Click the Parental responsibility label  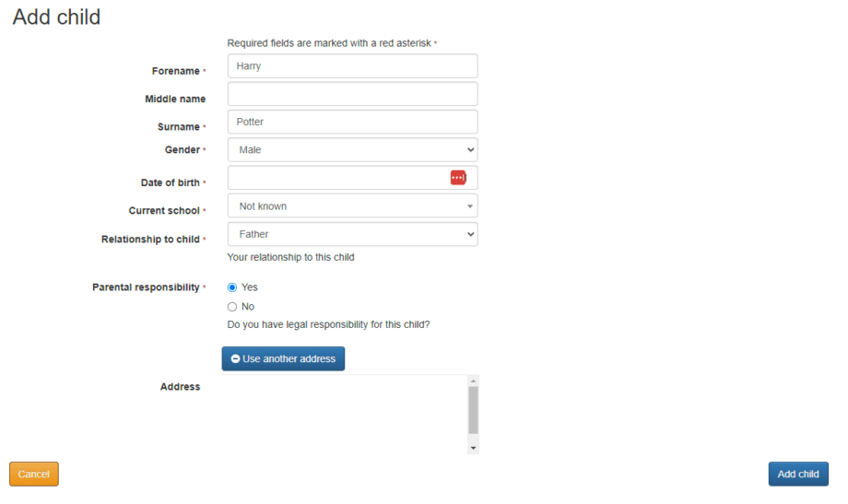(x=146, y=287)
